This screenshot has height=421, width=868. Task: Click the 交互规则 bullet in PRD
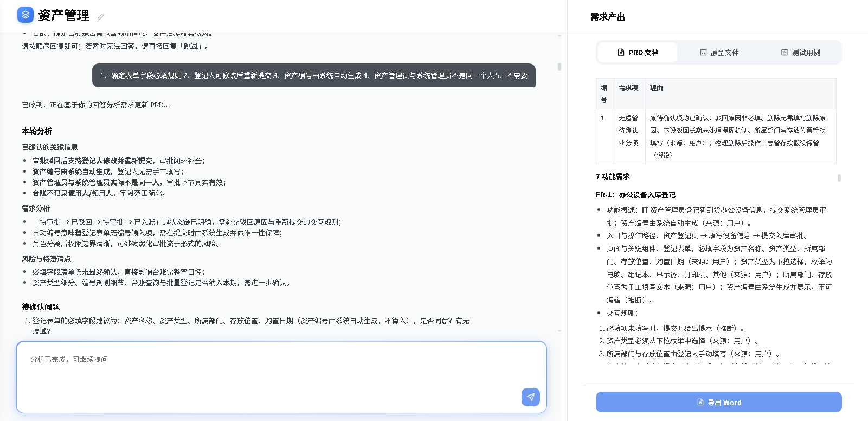622,313
